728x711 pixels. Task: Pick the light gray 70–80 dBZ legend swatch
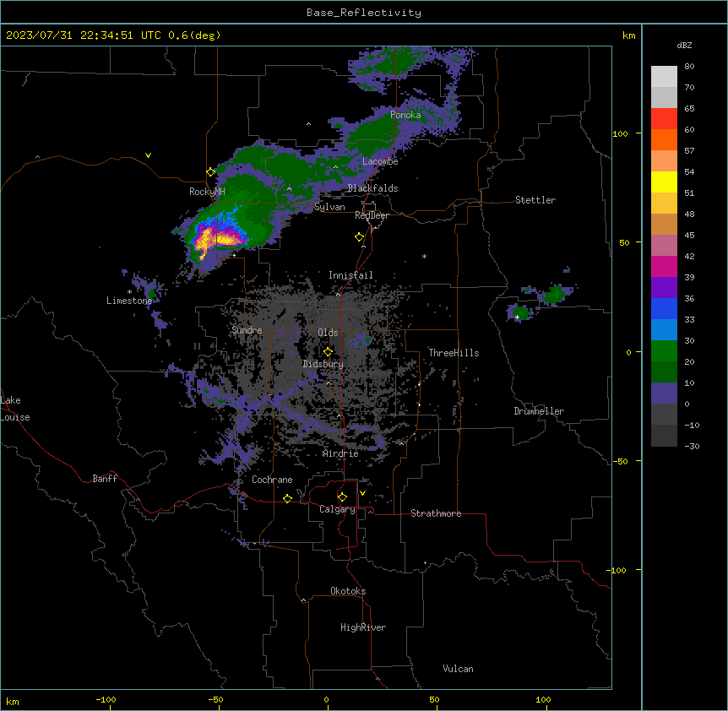click(x=664, y=77)
